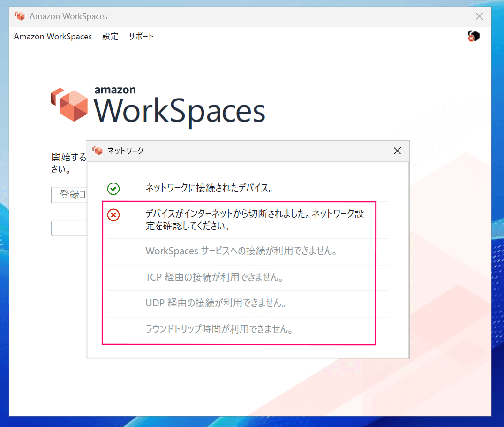Viewport: 504px width, 427px height.
Task: Click the green checkmark status icon
Action: [113, 189]
